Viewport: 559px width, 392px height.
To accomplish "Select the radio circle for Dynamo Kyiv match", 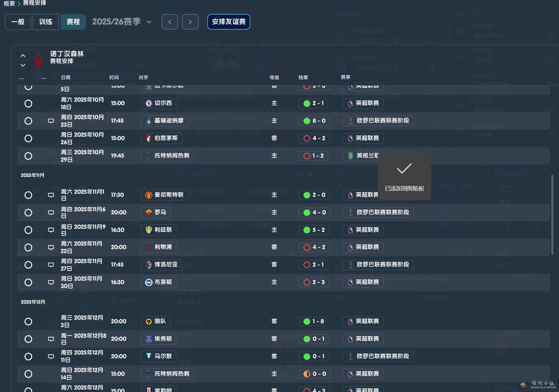I will 28,121.
